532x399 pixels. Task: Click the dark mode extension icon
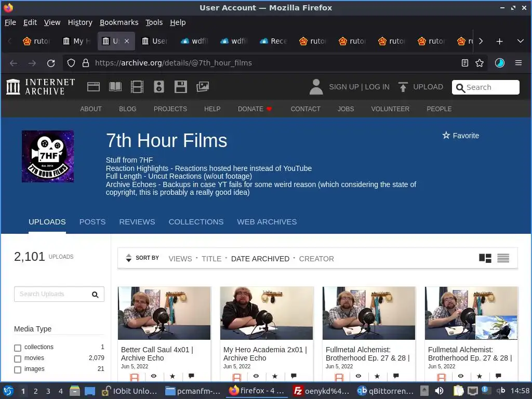point(500,63)
